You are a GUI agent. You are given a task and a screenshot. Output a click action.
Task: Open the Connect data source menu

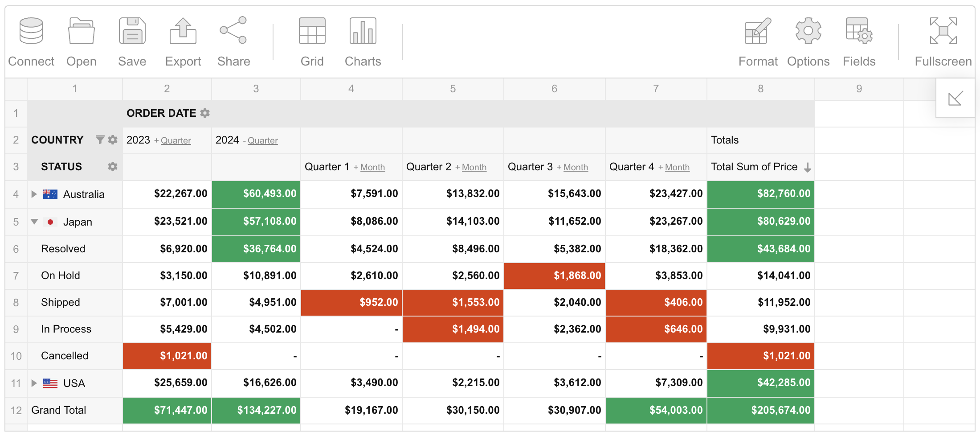point(31,42)
